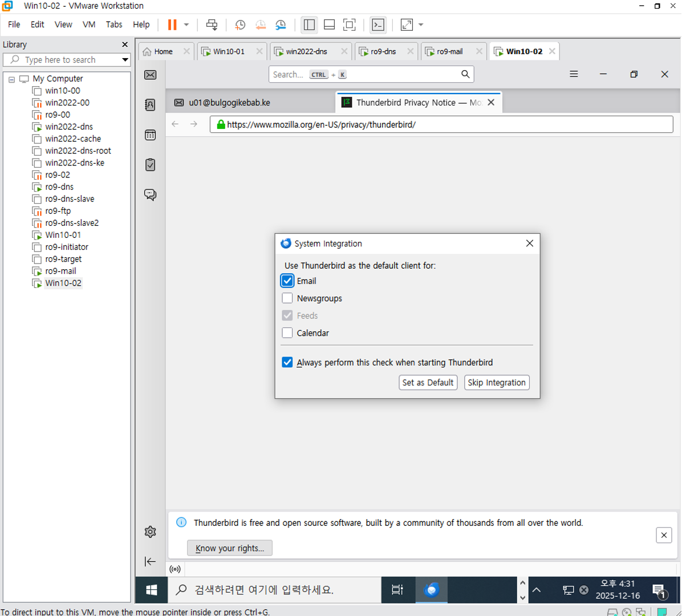Open the Thunderbird hamburger app menu

[574, 74]
